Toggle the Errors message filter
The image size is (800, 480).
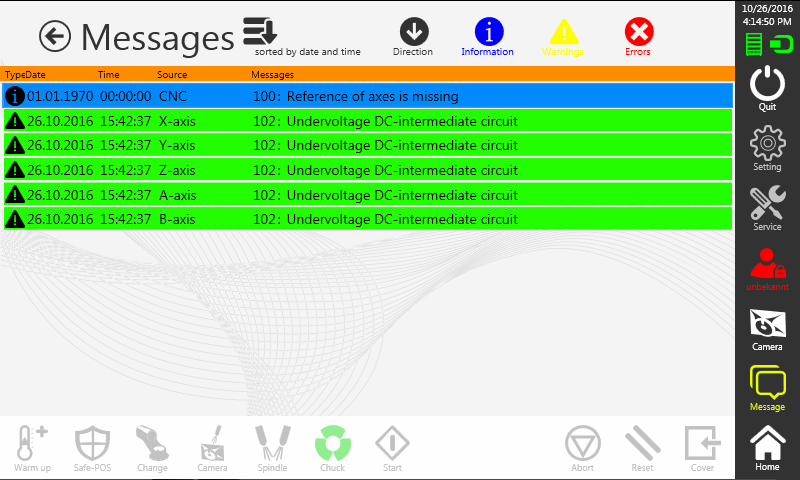coord(638,32)
